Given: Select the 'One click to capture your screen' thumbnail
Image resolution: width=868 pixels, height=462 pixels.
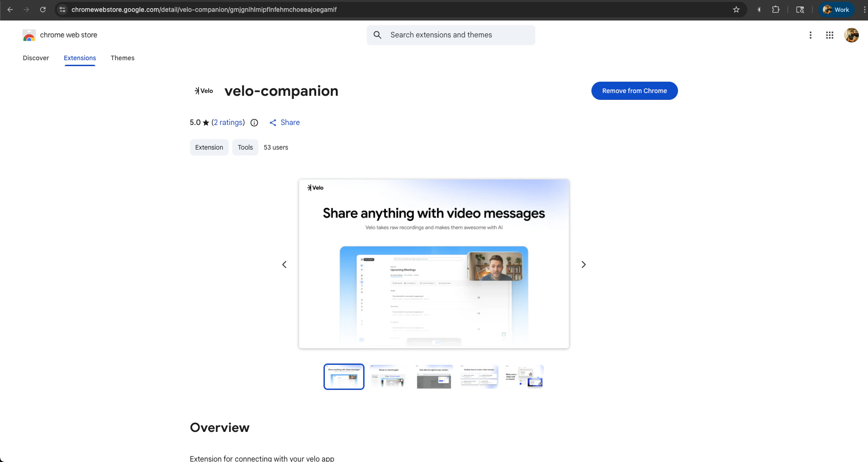Looking at the screenshot, I should pos(434,377).
